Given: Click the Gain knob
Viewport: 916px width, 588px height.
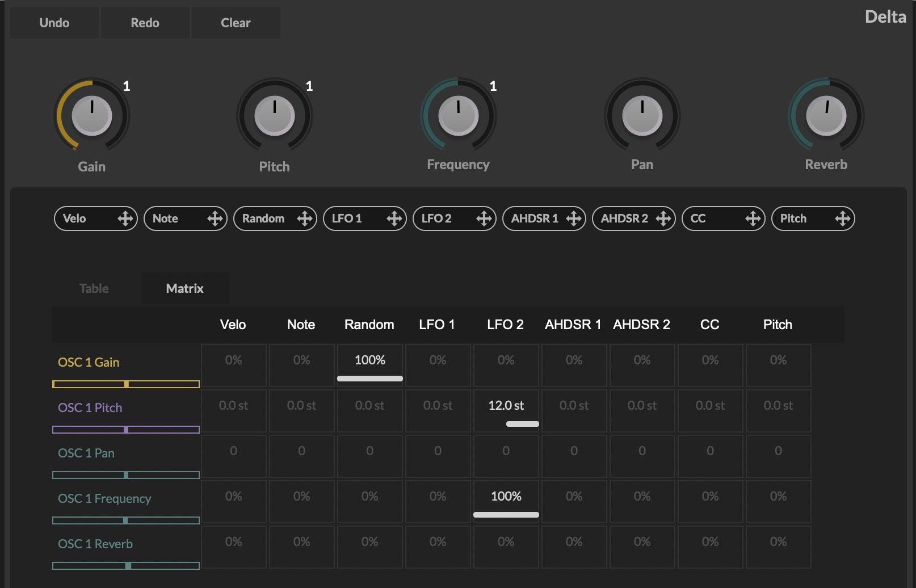Looking at the screenshot, I should point(92,115).
